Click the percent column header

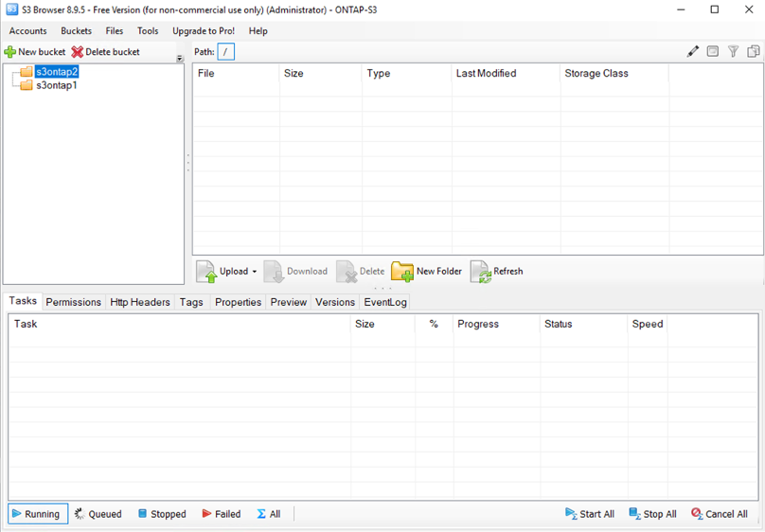coord(434,324)
